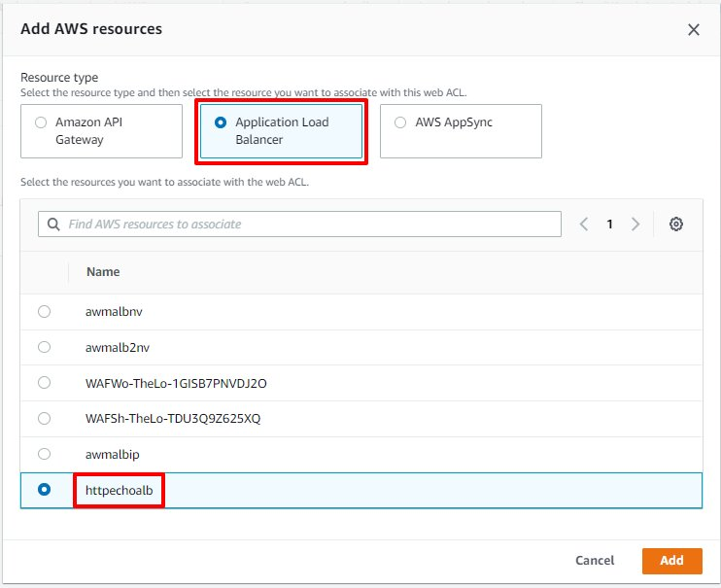Select the awmalbip resource radio button
Viewport: 721px width, 588px height.
[44, 454]
